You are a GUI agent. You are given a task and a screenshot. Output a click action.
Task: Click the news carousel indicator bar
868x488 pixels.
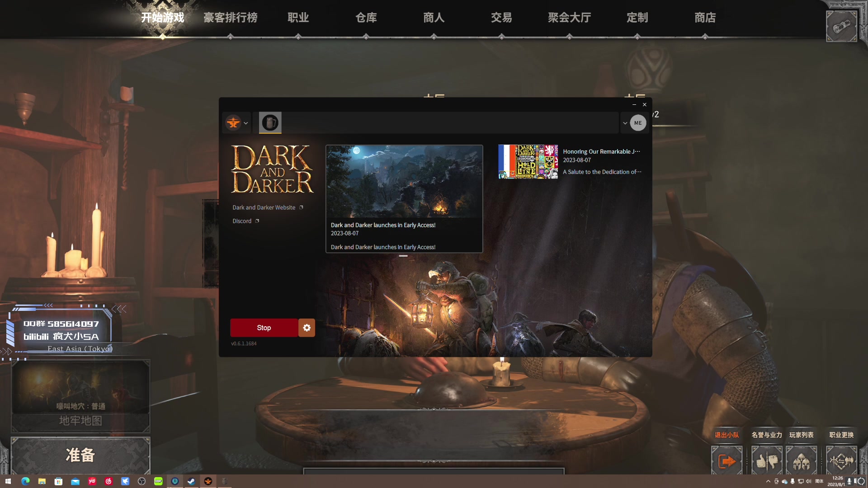click(x=403, y=256)
